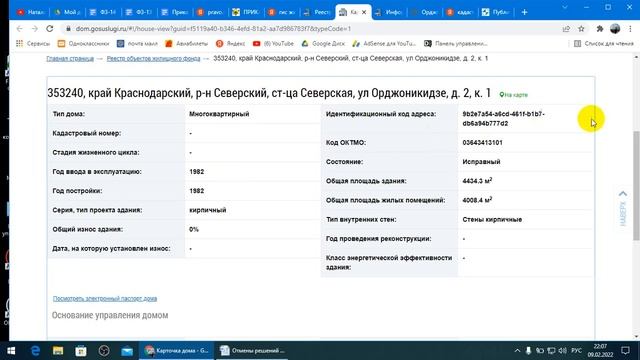640x360 pixels.
Task: Open the 'Список для чтения' reading list
Action: click(604, 43)
